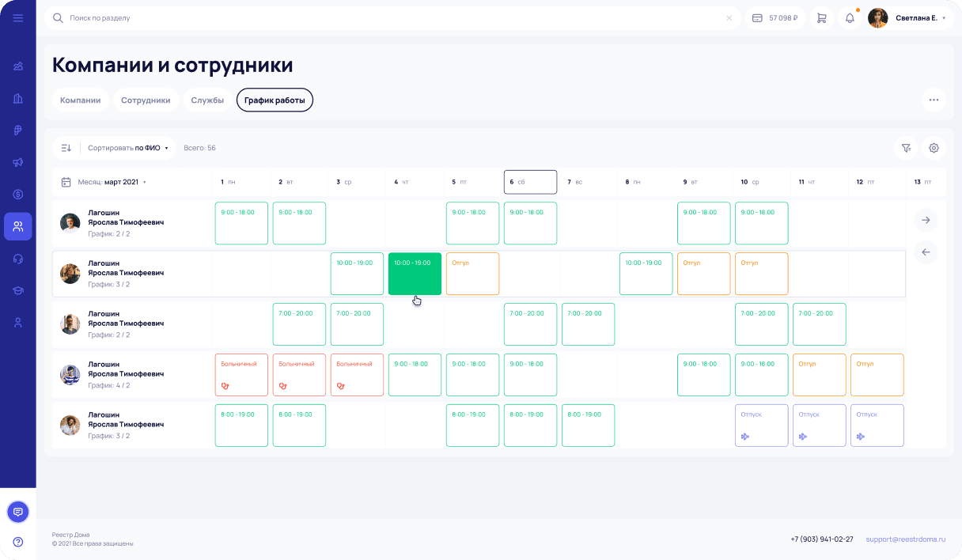Click the notification bell icon
The height and width of the screenshot is (560, 962).
(x=850, y=18)
